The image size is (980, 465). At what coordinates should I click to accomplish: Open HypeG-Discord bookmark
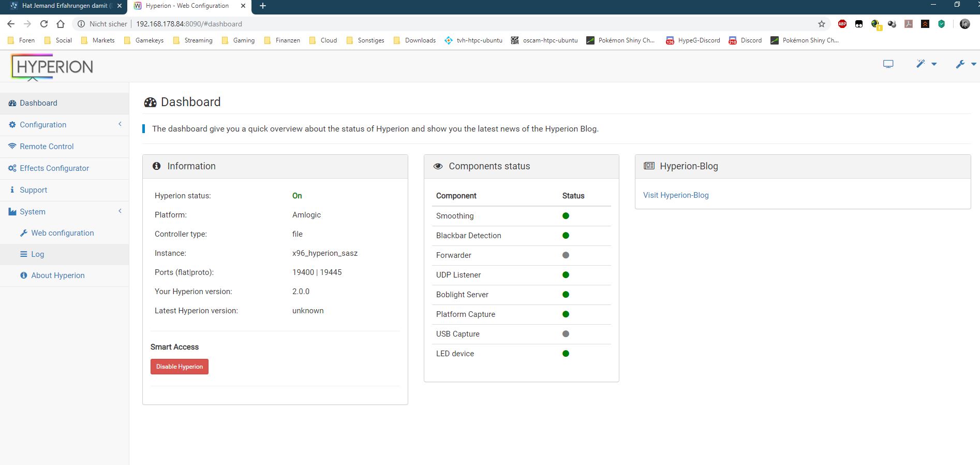693,40
